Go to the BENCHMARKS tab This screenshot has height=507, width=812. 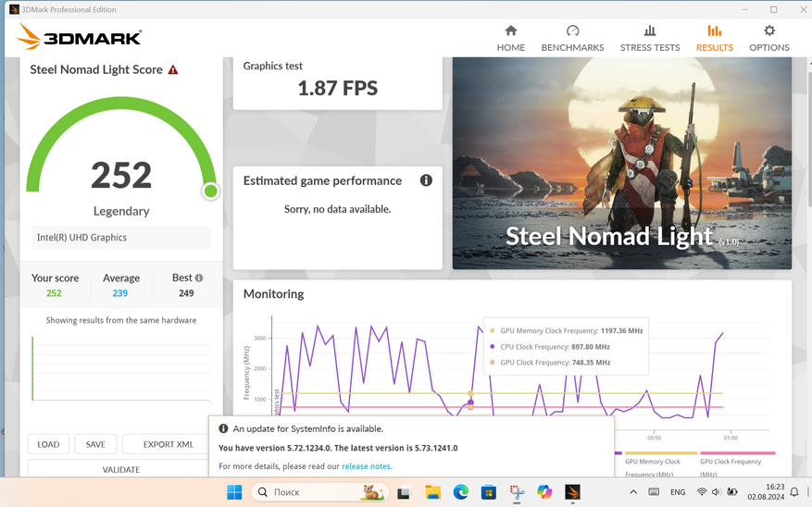pyautogui.click(x=572, y=38)
